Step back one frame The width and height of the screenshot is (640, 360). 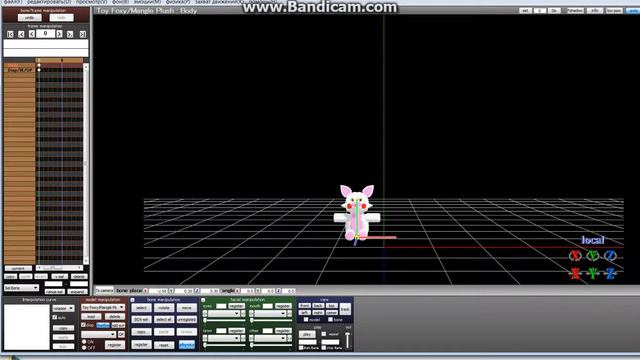coord(31,34)
